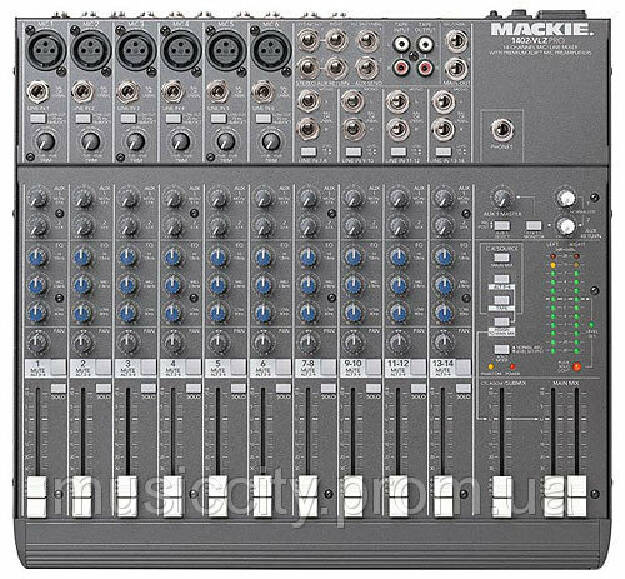Viewport: 625px width, 579px height.
Task: Turn the Trim knob on channel 1
Action: pyautogui.click(x=45, y=141)
